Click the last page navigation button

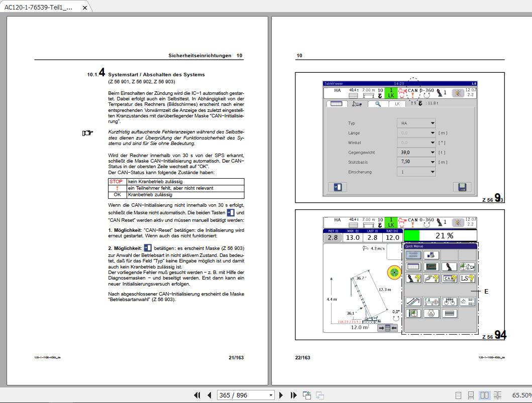tap(293, 395)
